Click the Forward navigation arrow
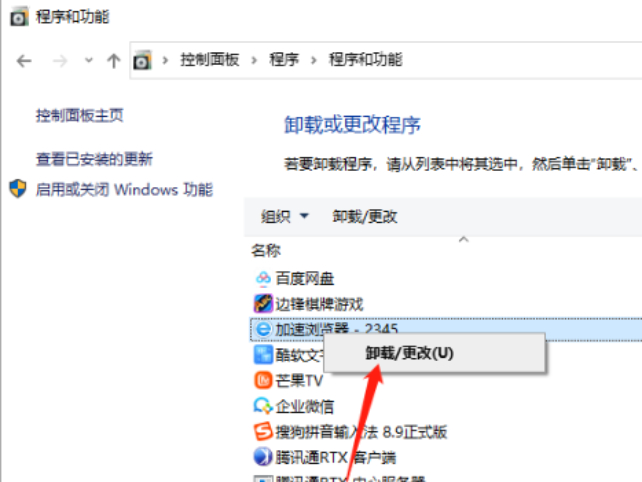This screenshot has height=482, width=642. tap(60, 61)
